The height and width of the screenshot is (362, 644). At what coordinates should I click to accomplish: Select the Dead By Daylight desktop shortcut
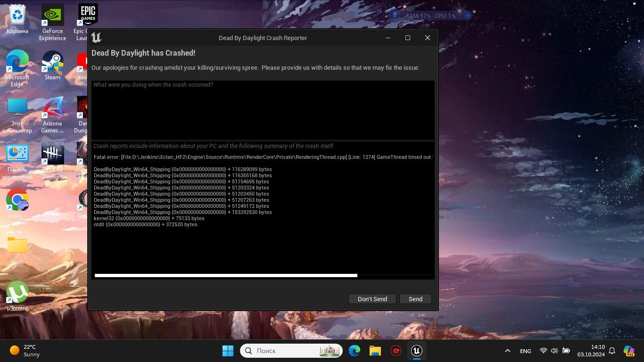pos(52,161)
